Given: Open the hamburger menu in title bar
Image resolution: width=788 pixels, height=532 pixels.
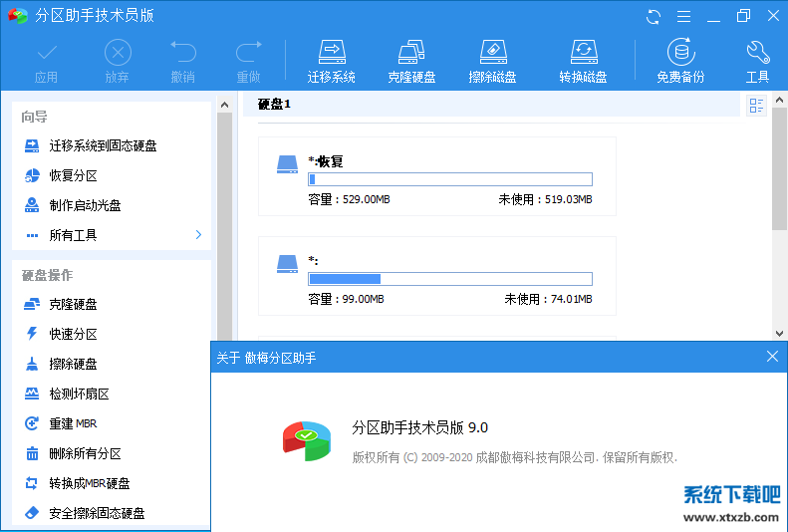Looking at the screenshot, I should 682,16.
